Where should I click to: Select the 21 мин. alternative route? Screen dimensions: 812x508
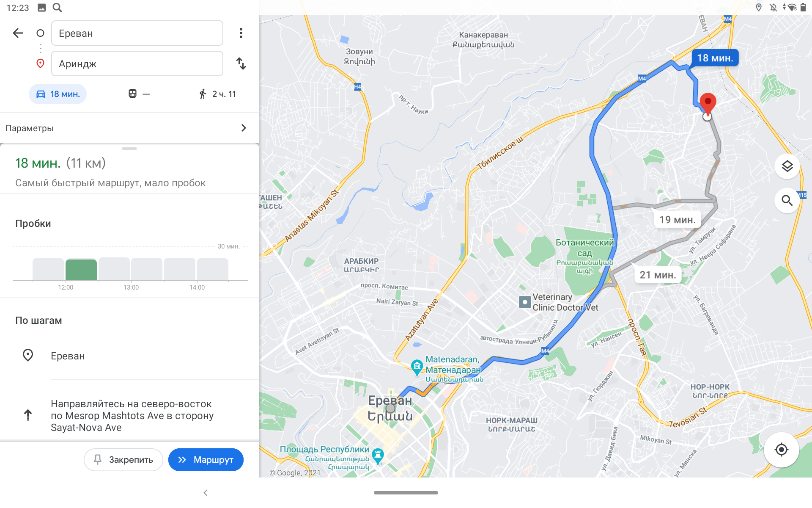click(658, 275)
